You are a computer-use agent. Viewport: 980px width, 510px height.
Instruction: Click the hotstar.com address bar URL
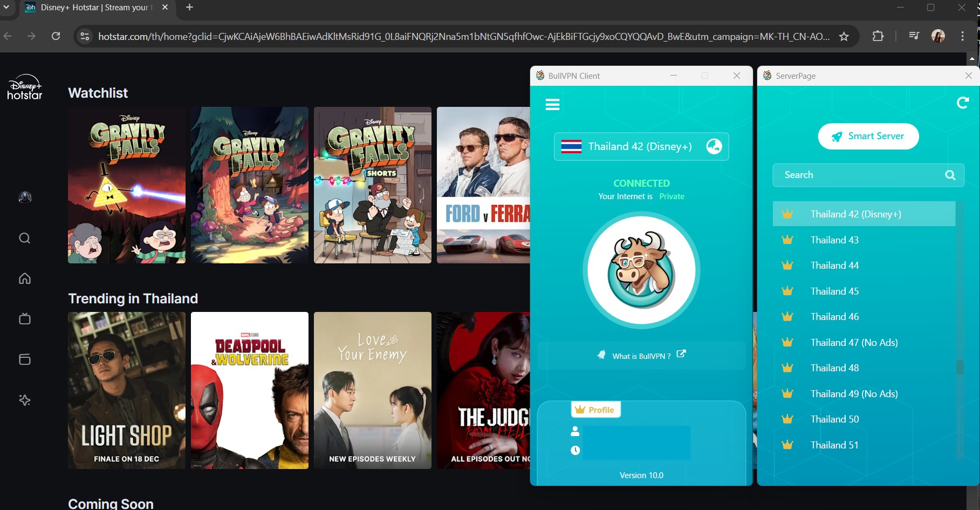point(464,37)
